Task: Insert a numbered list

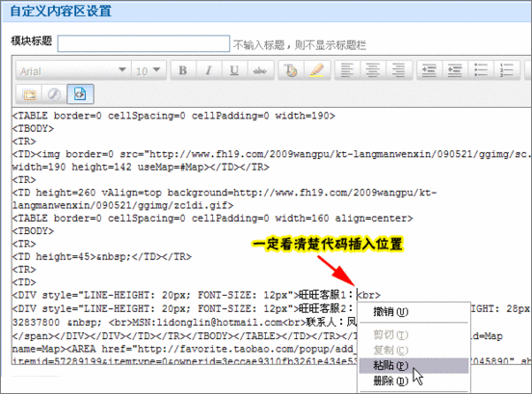Action: point(507,70)
